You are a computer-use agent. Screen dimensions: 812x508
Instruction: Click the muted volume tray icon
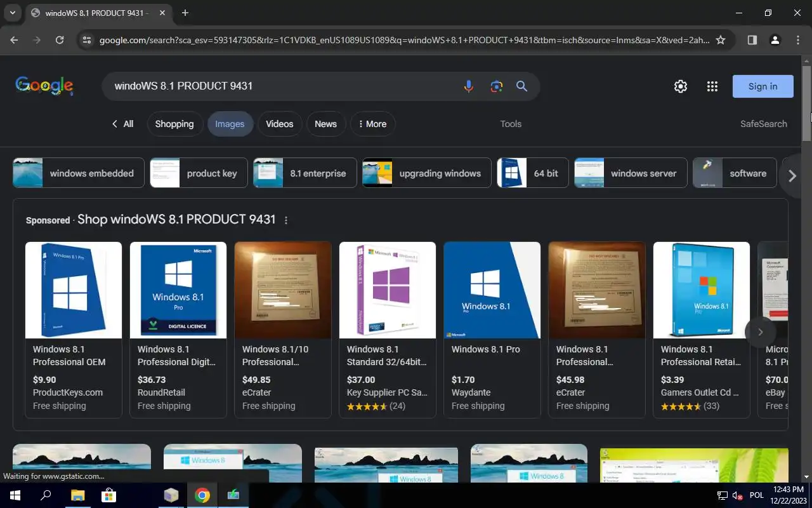click(738, 495)
